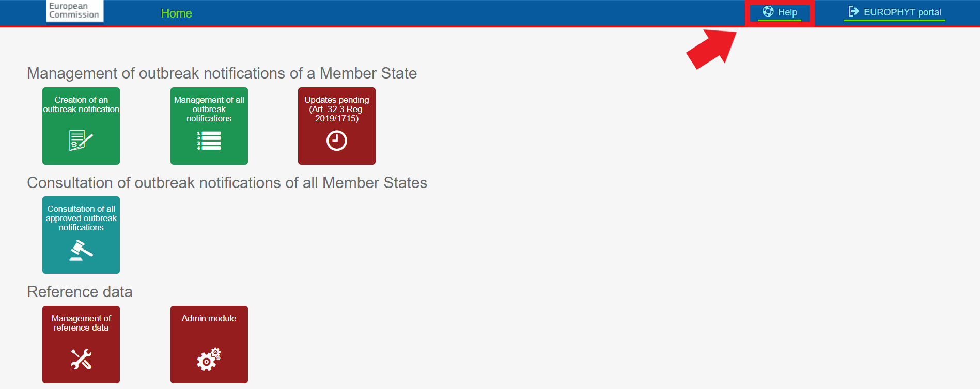Screen dimensions: 980x389
Task: Open the Home menu item
Action: (176, 13)
